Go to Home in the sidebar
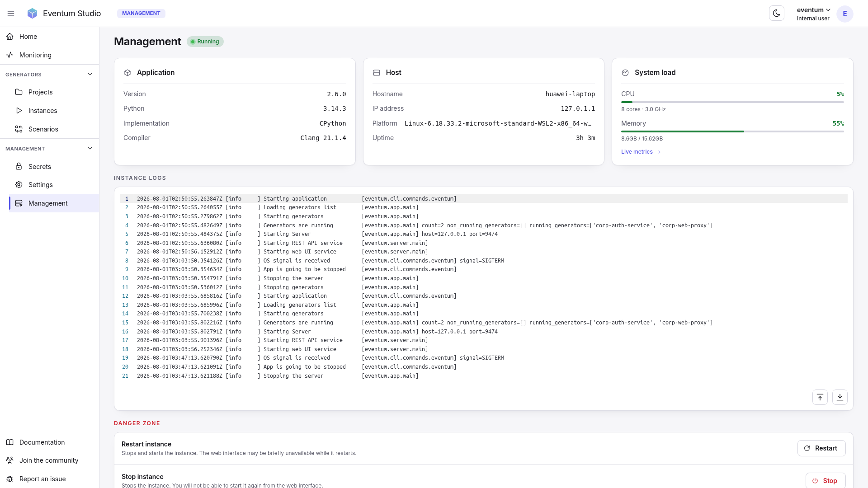The image size is (868, 488). (x=50, y=37)
